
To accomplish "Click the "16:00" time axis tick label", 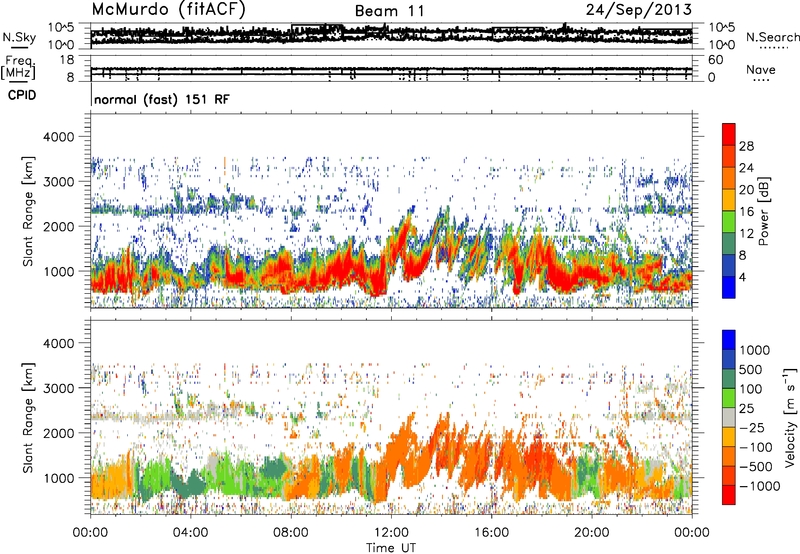I will coord(491,533).
